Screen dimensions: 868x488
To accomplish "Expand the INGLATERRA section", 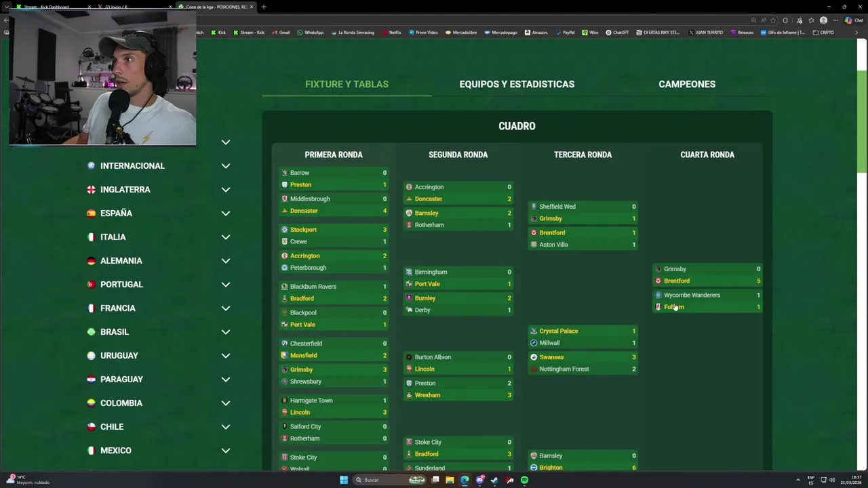I will coord(159,189).
